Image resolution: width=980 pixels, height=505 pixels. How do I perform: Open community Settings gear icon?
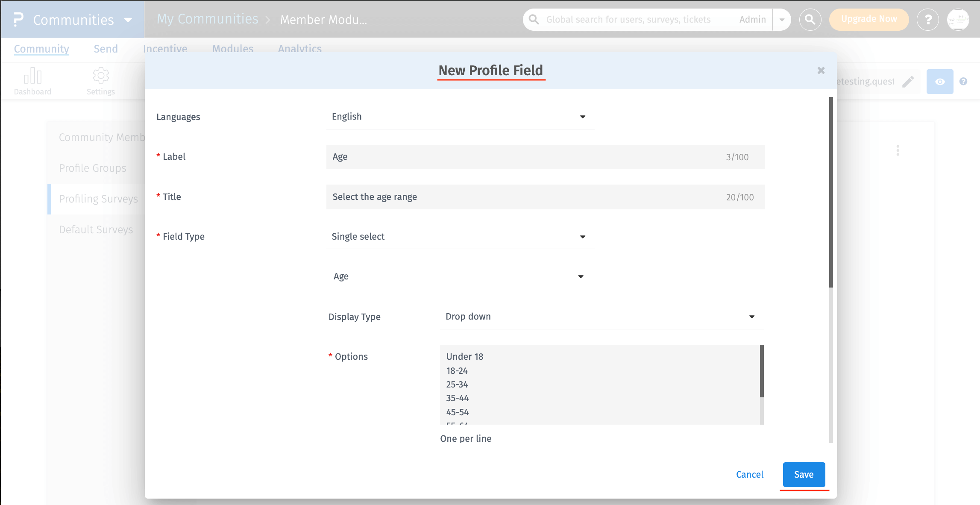coord(101,76)
